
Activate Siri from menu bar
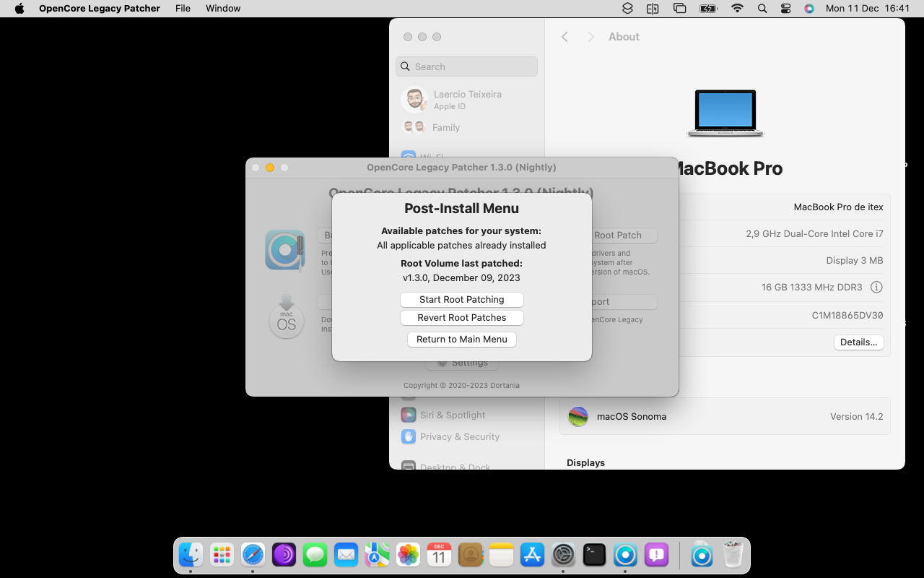[809, 9]
